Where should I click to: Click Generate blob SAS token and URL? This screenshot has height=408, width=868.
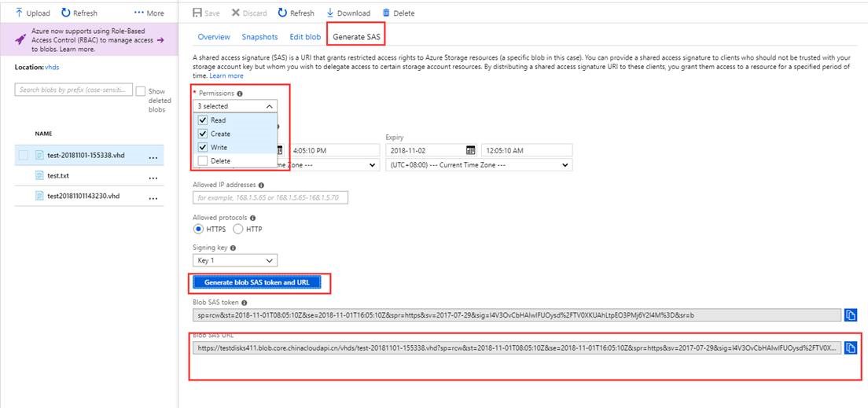(x=259, y=282)
